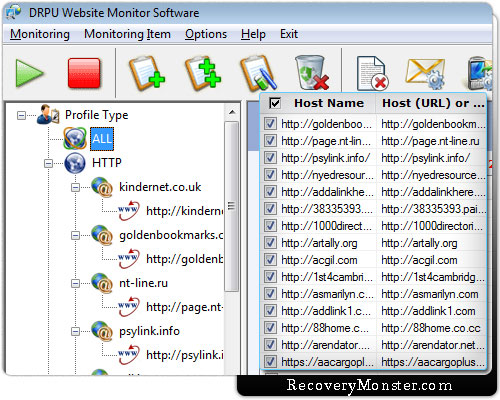Uncheck the http://artally.org row checkbox

point(270,243)
